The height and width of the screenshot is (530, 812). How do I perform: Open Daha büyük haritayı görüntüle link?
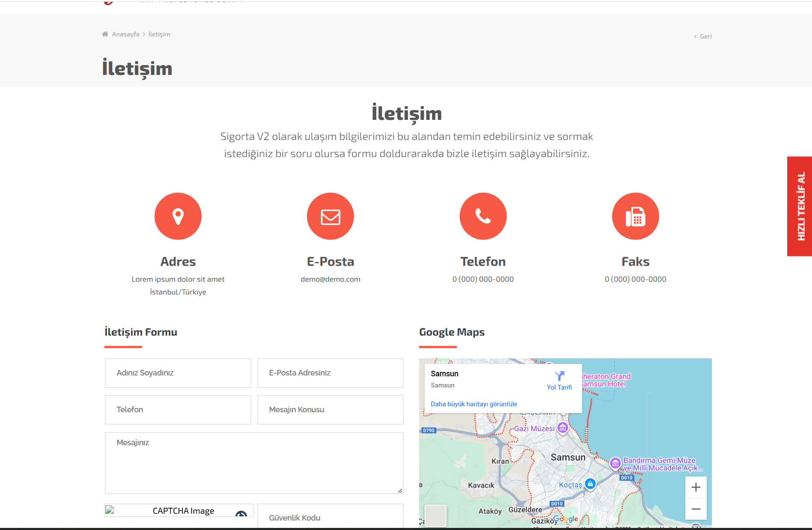click(474, 404)
